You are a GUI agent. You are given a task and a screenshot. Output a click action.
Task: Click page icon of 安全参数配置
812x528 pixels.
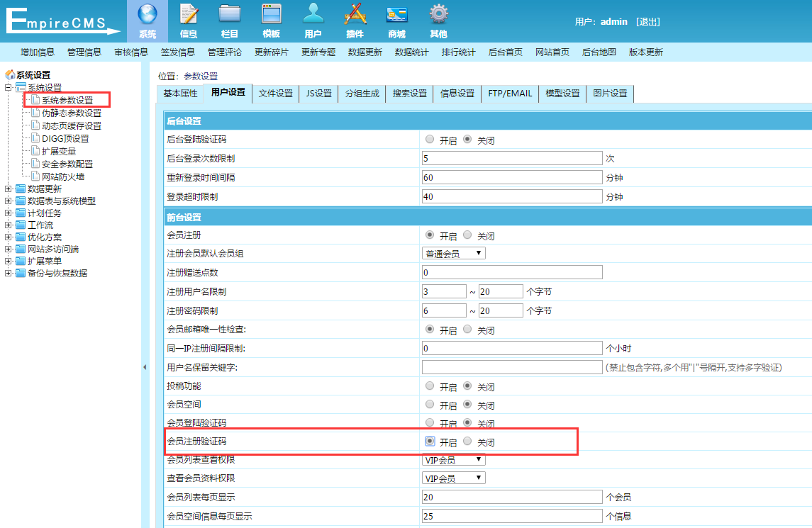[x=35, y=164]
